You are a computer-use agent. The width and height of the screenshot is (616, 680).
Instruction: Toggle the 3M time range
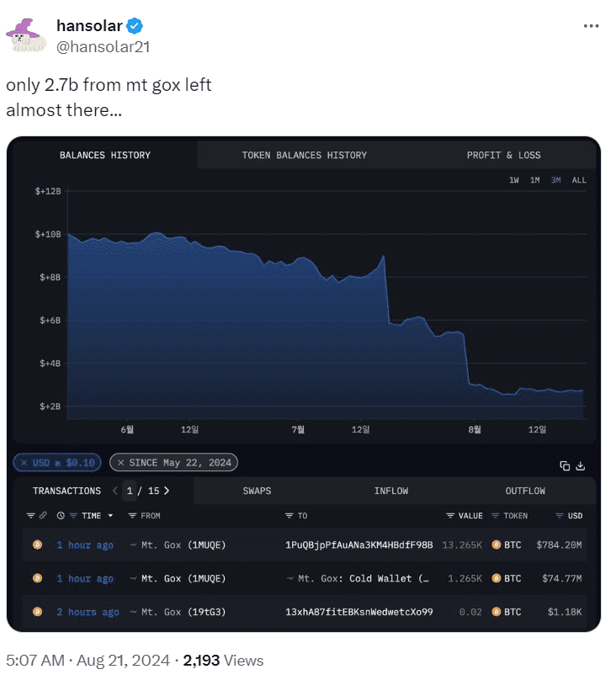[555, 179]
